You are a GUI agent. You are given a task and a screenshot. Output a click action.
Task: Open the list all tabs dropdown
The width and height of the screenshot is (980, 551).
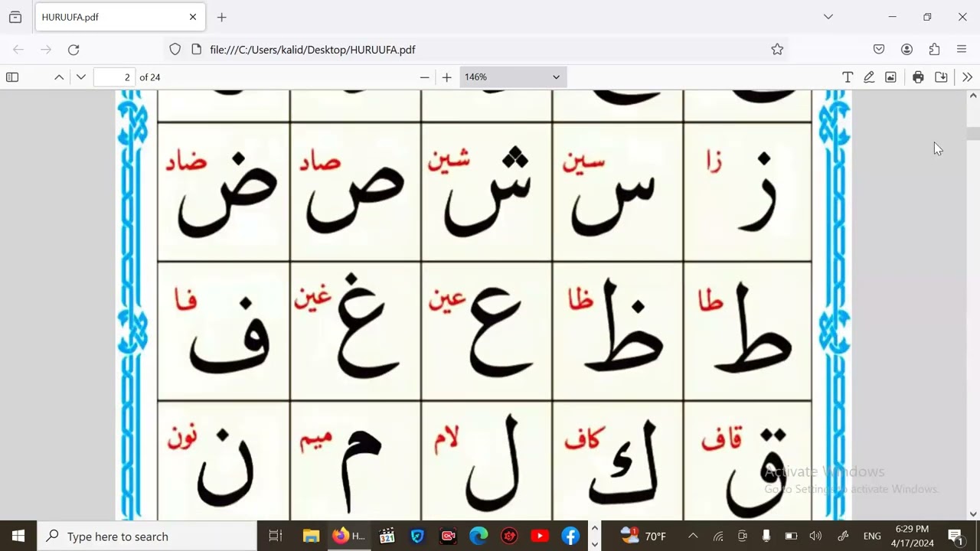(828, 17)
